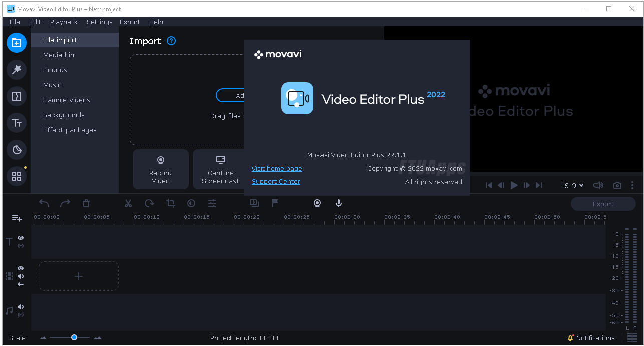
Task: Select Sounds in the list
Action: (75, 70)
